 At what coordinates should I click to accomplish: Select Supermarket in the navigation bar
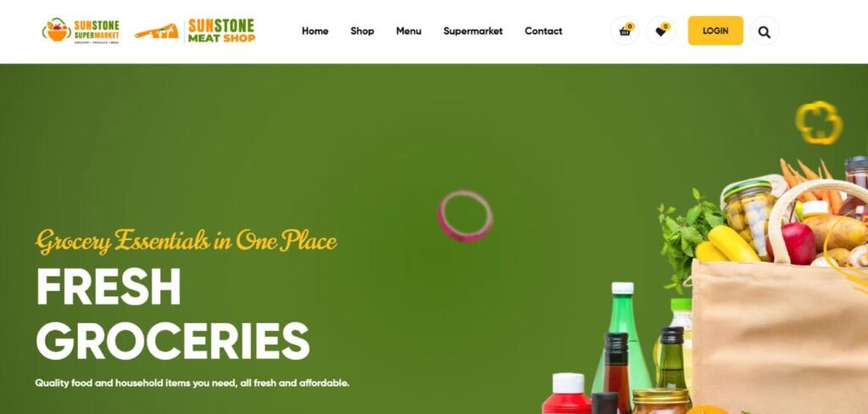coord(473,31)
